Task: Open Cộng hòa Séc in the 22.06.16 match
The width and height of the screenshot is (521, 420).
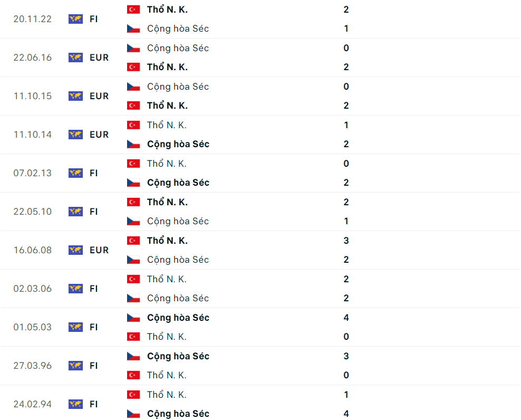Action: pos(178,48)
